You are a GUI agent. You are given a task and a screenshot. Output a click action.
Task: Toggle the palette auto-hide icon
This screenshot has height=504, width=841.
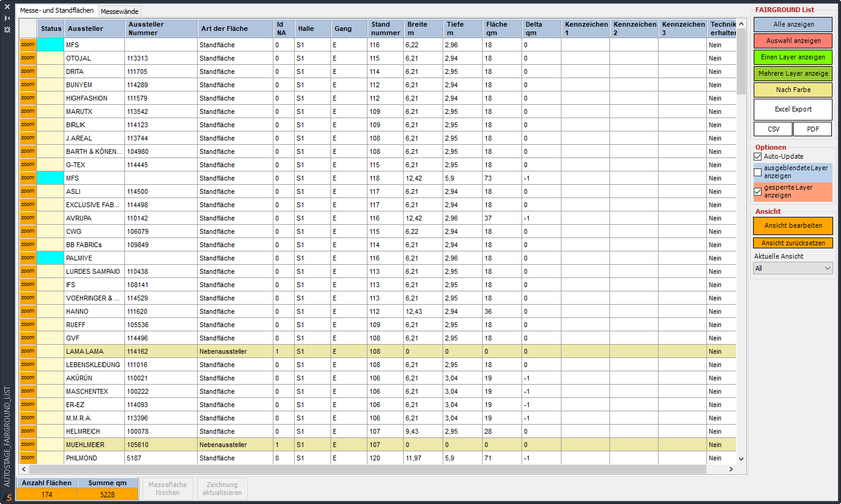pos(7,19)
